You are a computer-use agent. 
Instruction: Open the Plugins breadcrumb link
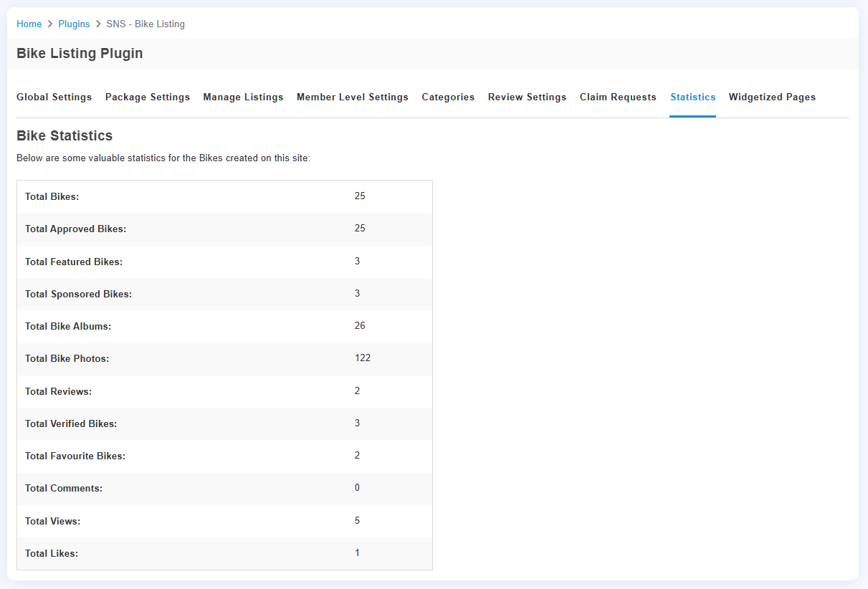click(x=74, y=24)
